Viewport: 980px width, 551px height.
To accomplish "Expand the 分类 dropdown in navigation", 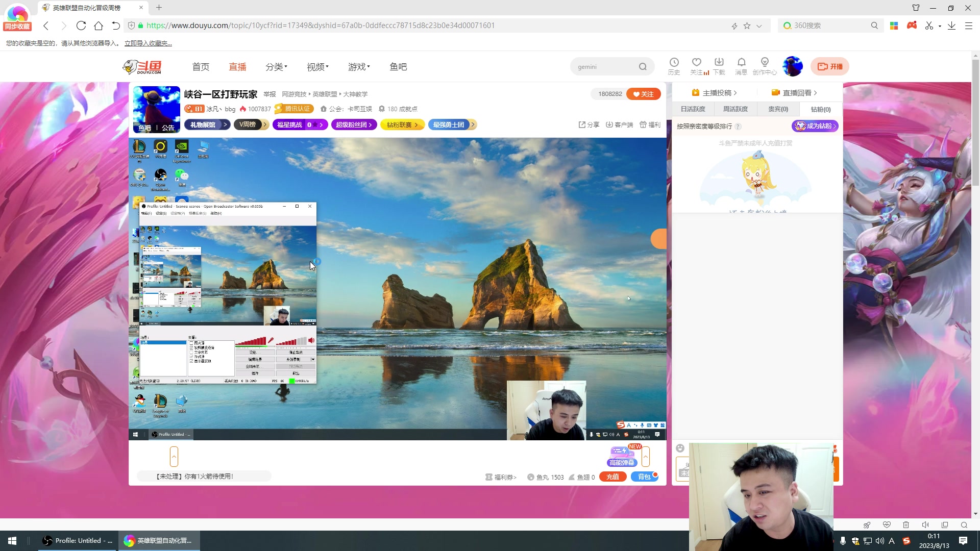I will [x=276, y=67].
